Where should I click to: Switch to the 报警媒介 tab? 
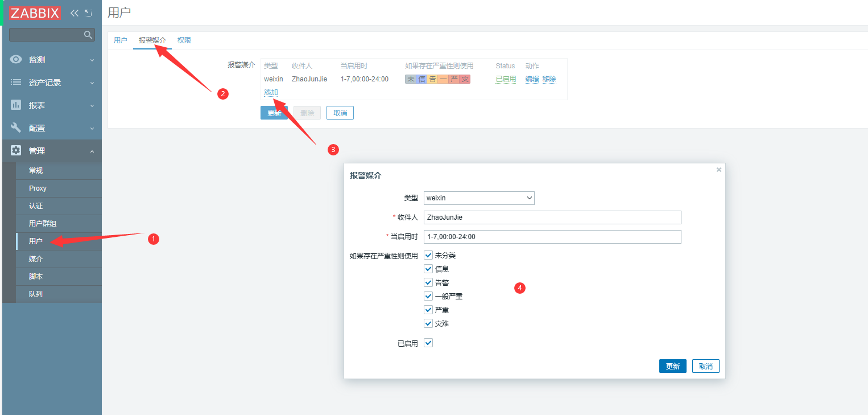click(x=152, y=40)
